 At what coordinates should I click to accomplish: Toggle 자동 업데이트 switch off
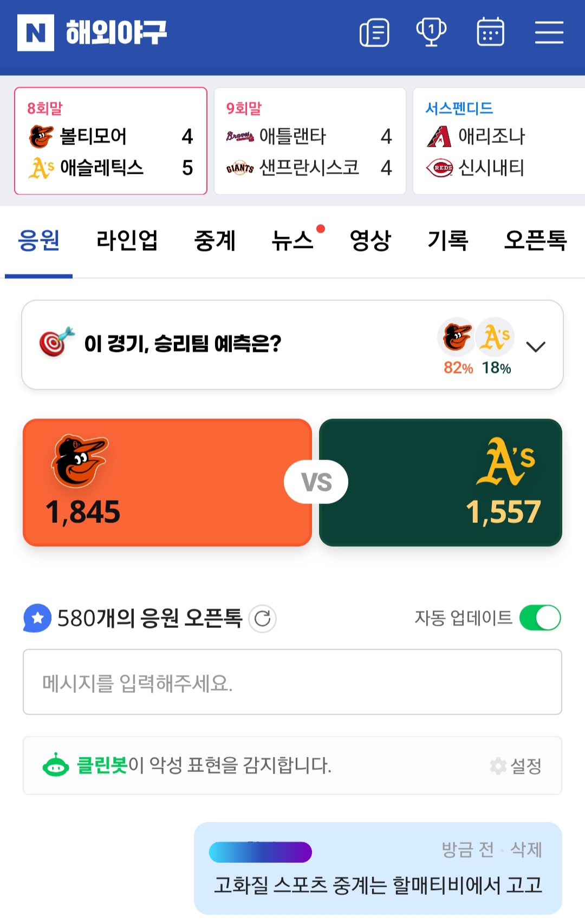539,618
